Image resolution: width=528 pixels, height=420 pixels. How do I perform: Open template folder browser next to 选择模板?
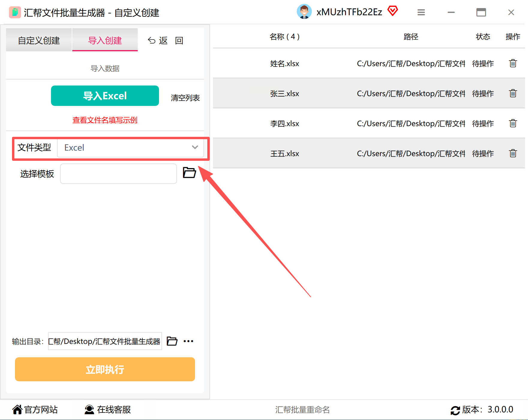(x=189, y=172)
